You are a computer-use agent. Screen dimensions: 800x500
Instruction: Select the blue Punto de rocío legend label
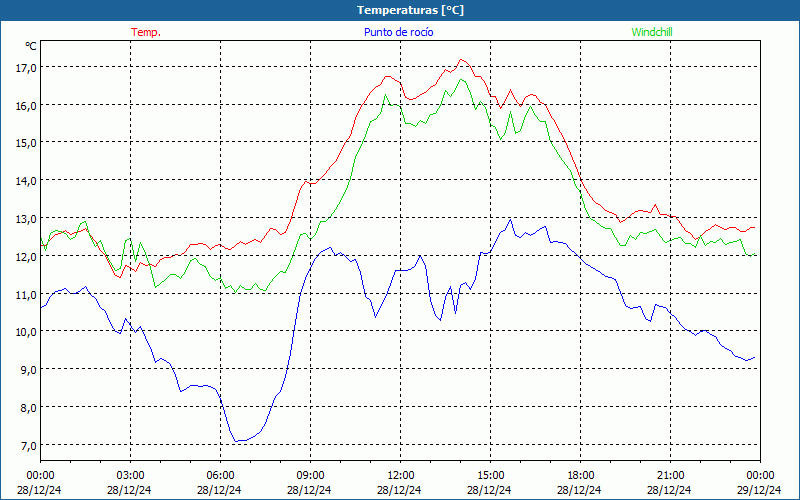point(398,32)
